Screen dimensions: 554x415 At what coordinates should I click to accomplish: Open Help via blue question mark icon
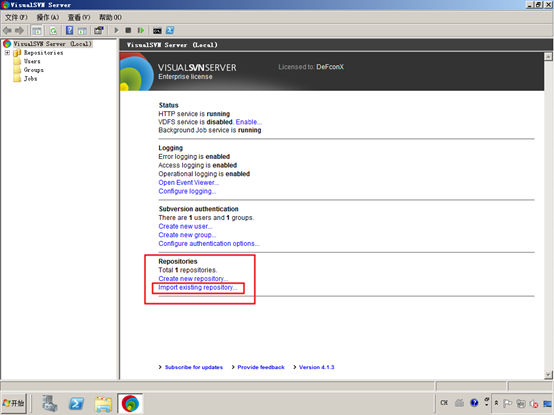point(70,30)
